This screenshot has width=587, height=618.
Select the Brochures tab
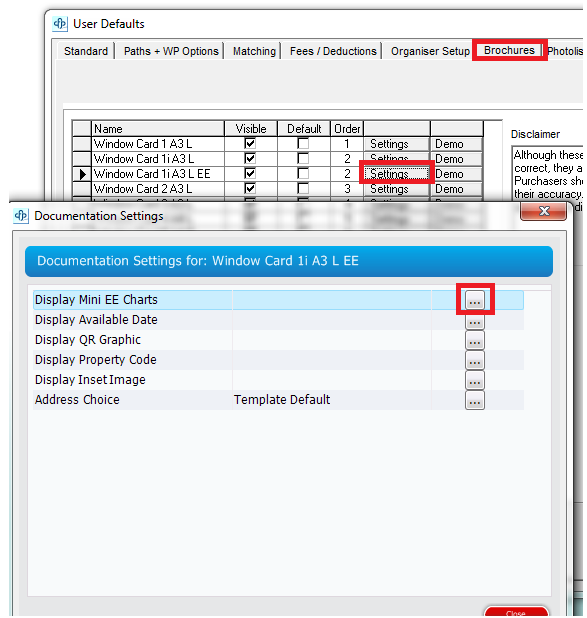tap(509, 50)
